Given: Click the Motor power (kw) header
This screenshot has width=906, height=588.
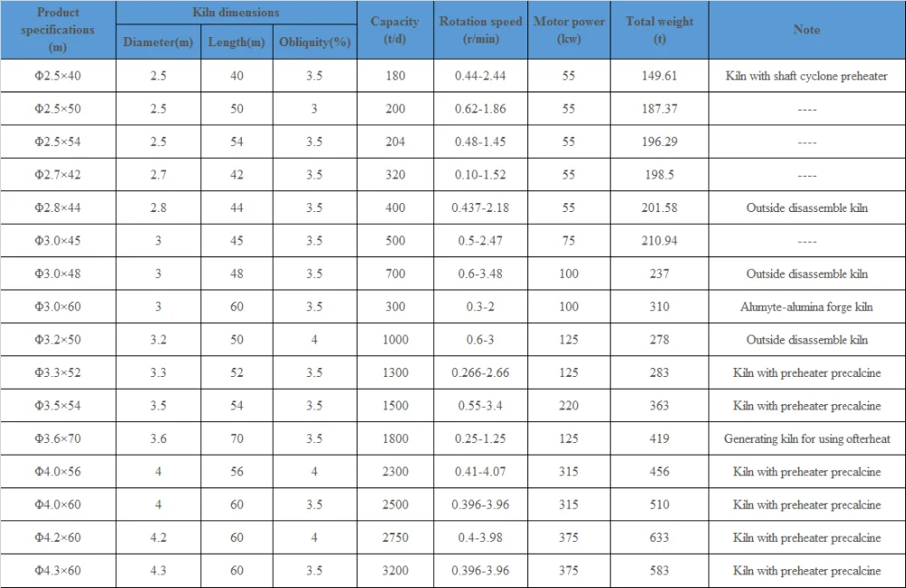Looking at the screenshot, I should tap(569, 30).
